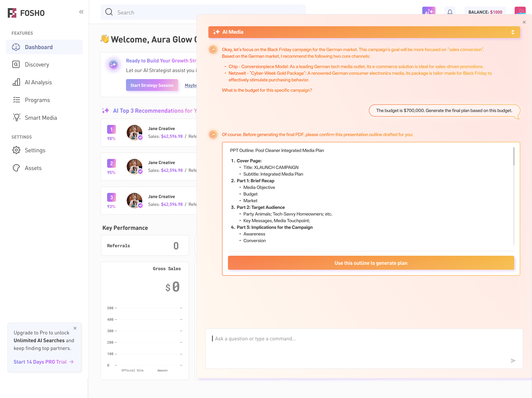532x398 pixels.
Task: Click the Smart Media lightbulb icon
Action: [x=16, y=118]
